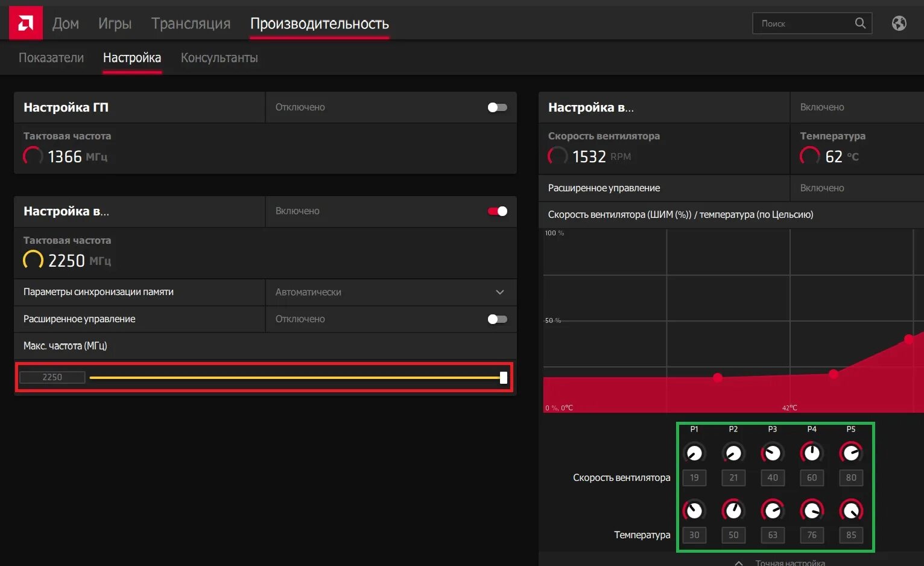Screen dimensions: 924x566
Task: Click the P2 fan speed knob
Action: (x=733, y=453)
